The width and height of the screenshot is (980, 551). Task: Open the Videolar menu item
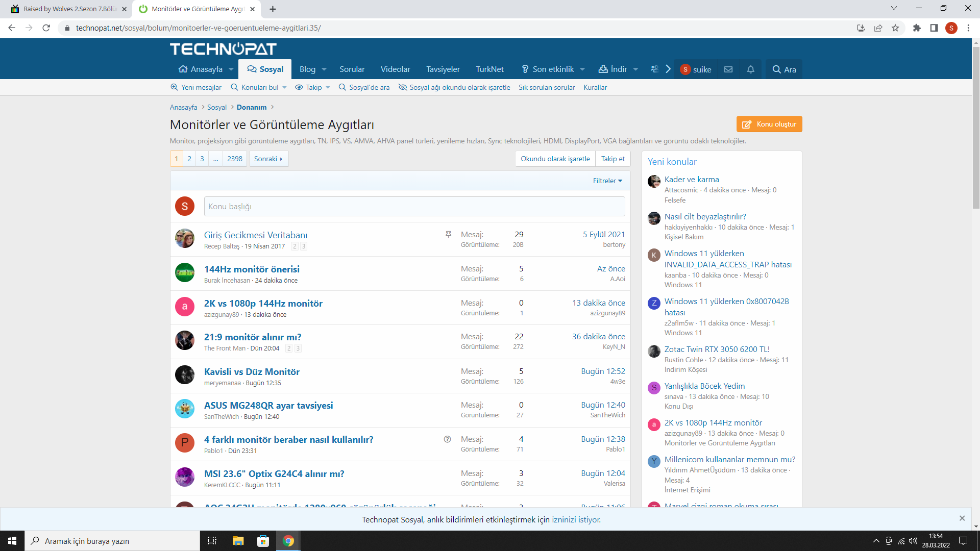pos(395,69)
